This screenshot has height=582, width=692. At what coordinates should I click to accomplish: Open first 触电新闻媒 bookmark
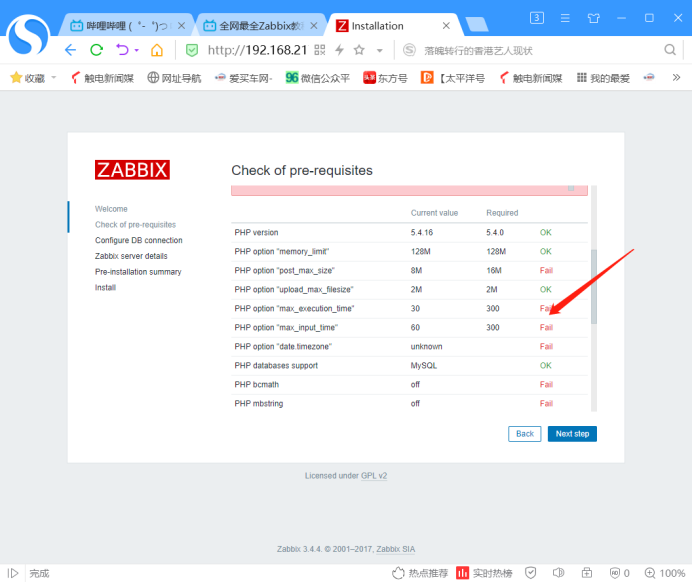pyautogui.click(x=102, y=78)
